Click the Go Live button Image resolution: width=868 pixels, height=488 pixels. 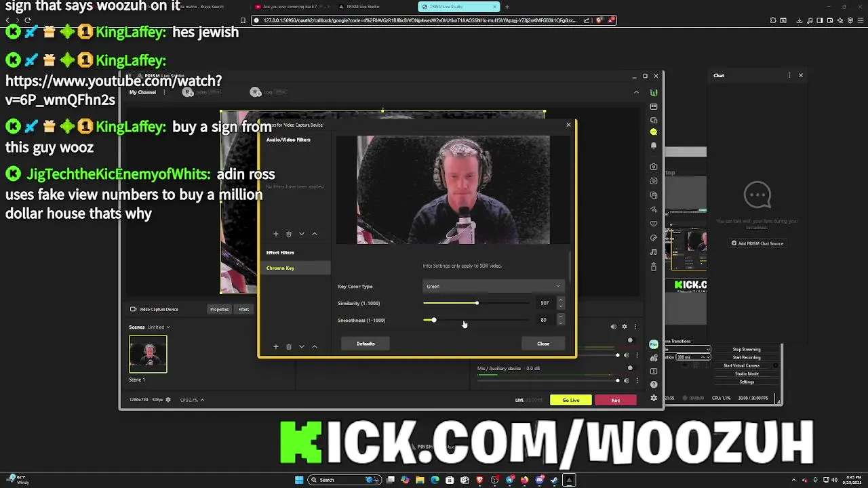[571, 400]
